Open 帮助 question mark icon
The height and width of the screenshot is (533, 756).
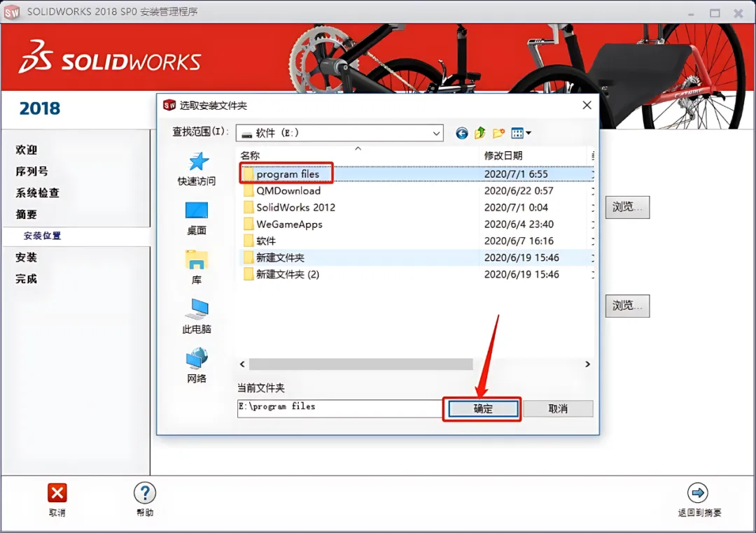click(145, 493)
